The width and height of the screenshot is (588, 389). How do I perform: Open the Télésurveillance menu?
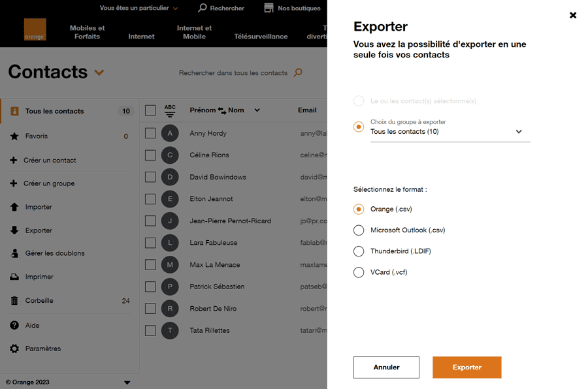(x=261, y=37)
